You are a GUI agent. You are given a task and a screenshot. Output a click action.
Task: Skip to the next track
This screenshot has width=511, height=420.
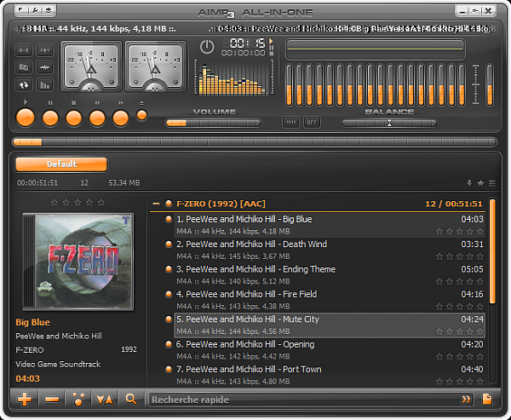(121, 118)
